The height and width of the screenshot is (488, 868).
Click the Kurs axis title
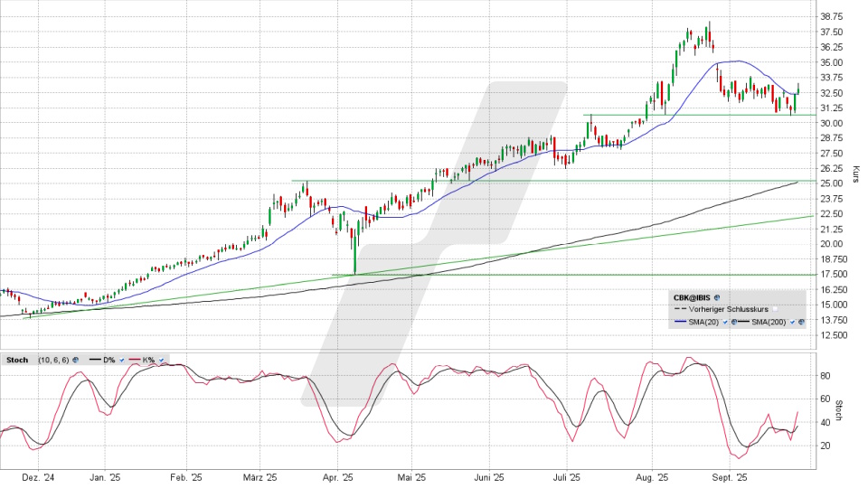854,172
